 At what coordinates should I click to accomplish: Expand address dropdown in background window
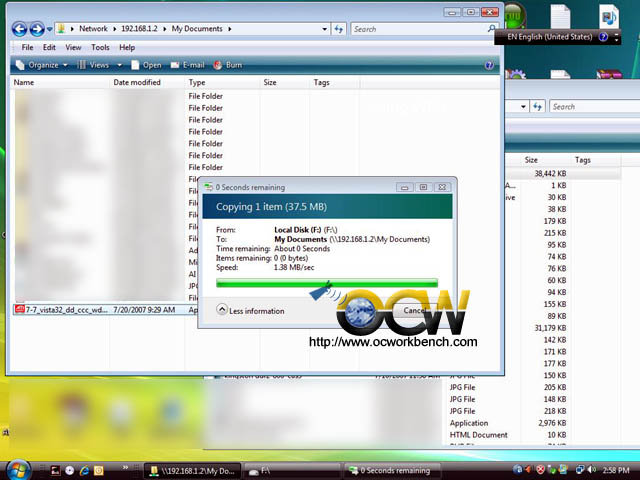click(x=523, y=107)
